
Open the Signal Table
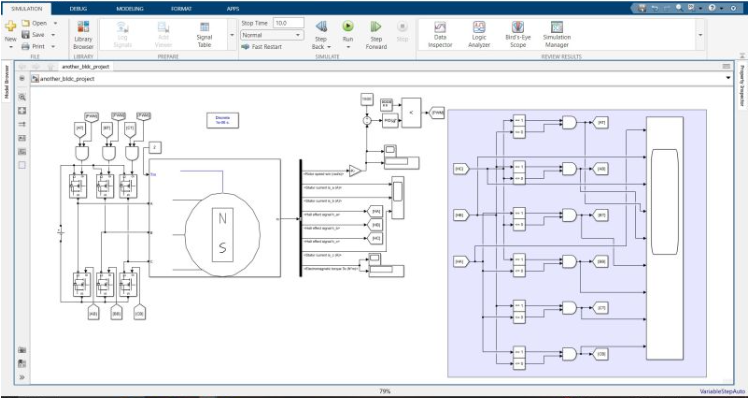[x=204, y=35]
